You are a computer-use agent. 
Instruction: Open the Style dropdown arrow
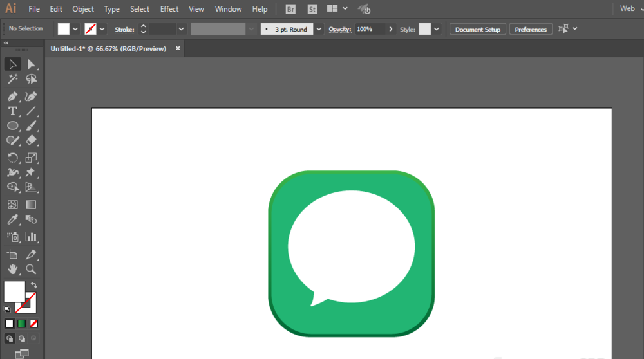437,29
